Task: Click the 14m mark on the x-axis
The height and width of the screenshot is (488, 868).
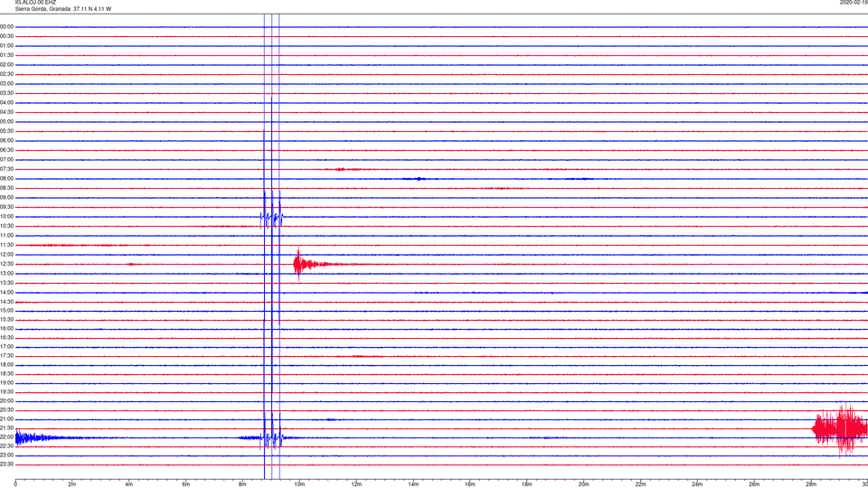Action: click(x=413, y=484)
